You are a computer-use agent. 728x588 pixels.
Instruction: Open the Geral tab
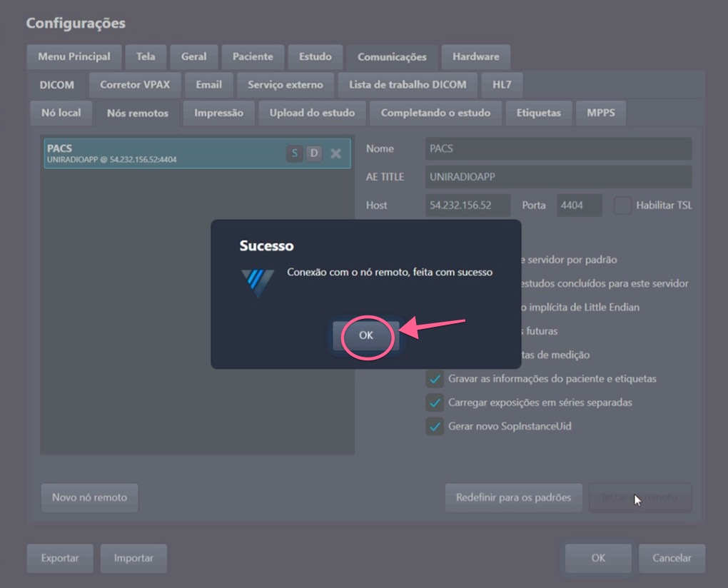point(193,56)
